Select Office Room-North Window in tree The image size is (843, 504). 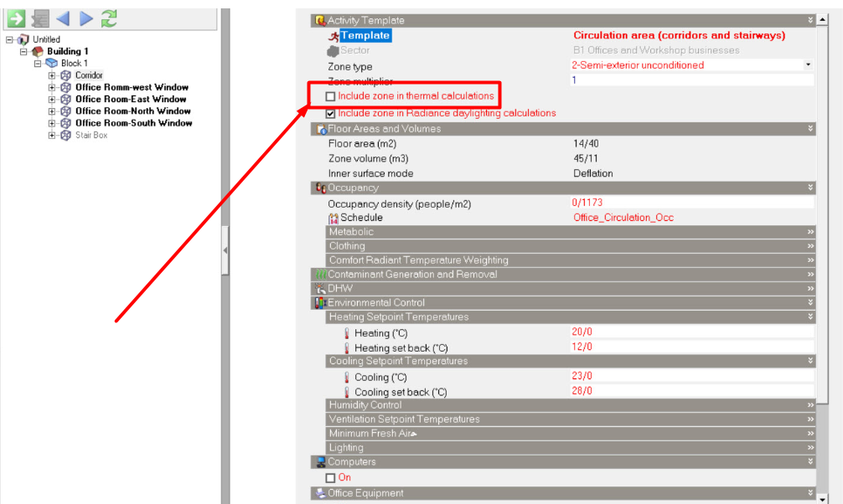tap(132, 111)
